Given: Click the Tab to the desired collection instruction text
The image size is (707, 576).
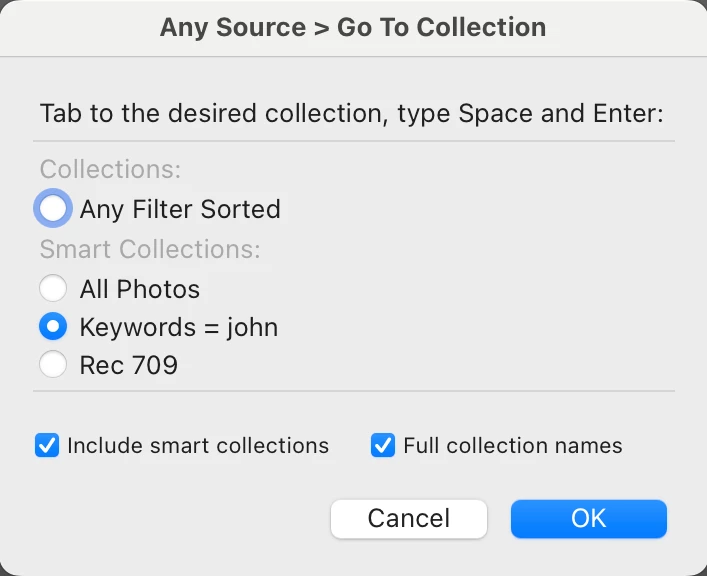Looking at the screenshot, I should coord(352,112).
